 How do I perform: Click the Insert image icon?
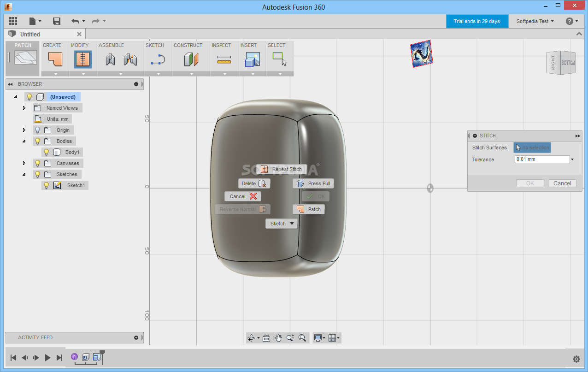pos(252,59)
